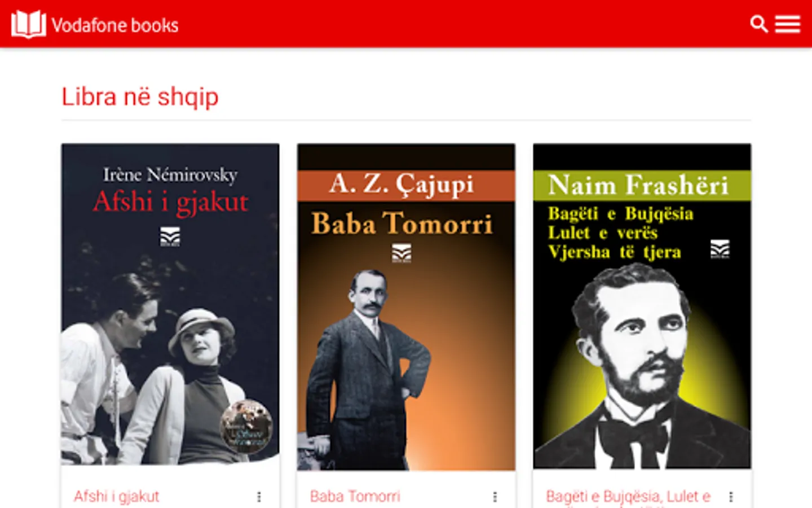Open the Bagëti e Bujqësia, Lulet e title link
This screenshot has width=812, height=508.
point(628,497)
